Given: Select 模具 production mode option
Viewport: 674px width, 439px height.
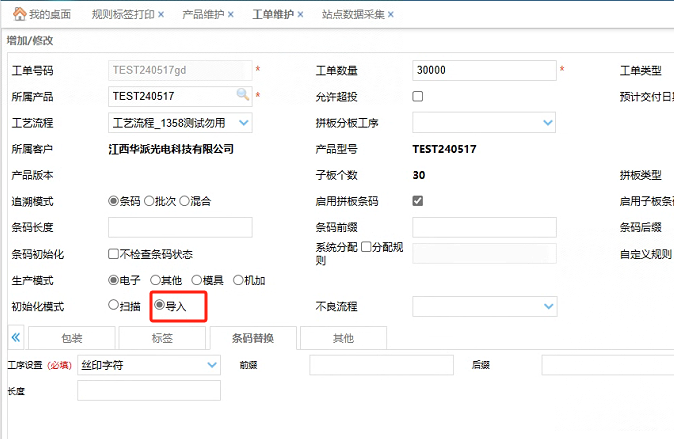Looking at the screenshot, I should click(196, 280).
